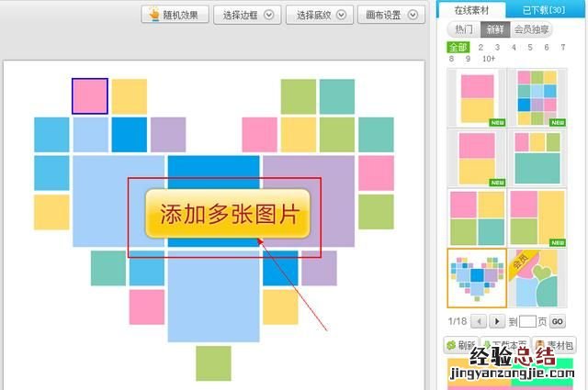The image size is (588, 390).
Task: Choose the twelve-cell colorful grid template
Action: [x=537, y=98]
